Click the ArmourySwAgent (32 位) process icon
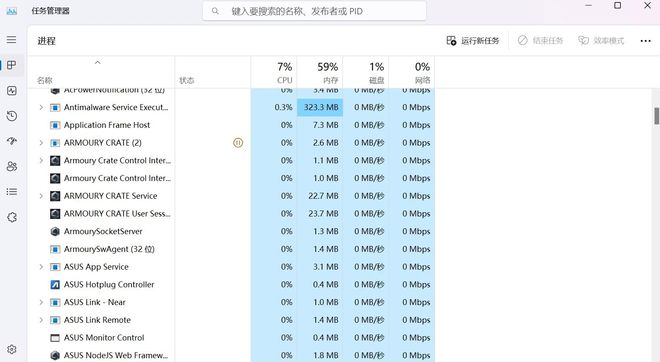The width and height of the screenshot is (660, 362). click(55, 249)
